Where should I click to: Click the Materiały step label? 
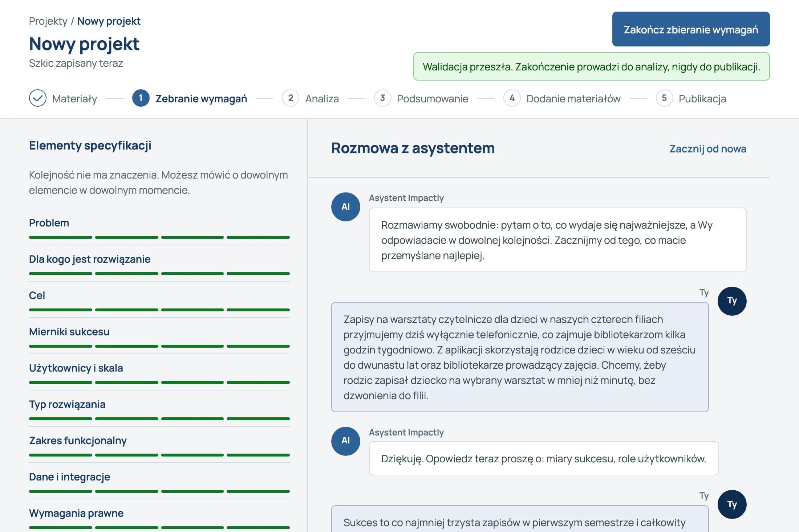[75, 99]
